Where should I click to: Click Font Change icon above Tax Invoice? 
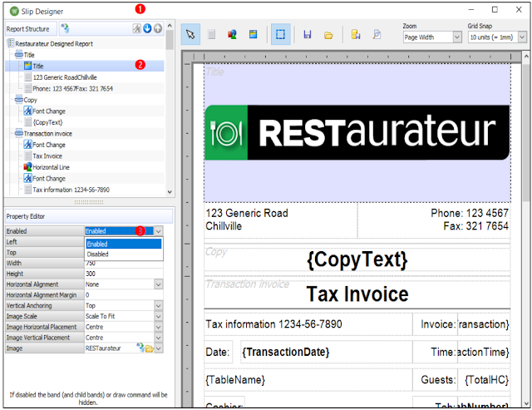coord(27,145)
